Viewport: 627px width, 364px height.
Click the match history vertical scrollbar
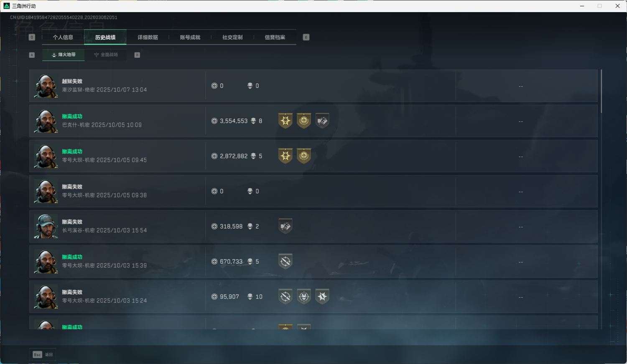click(602, 91)
